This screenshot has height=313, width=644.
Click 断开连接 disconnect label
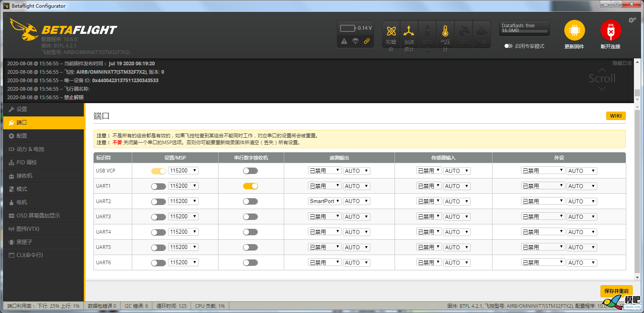click(x=611, y=47)
